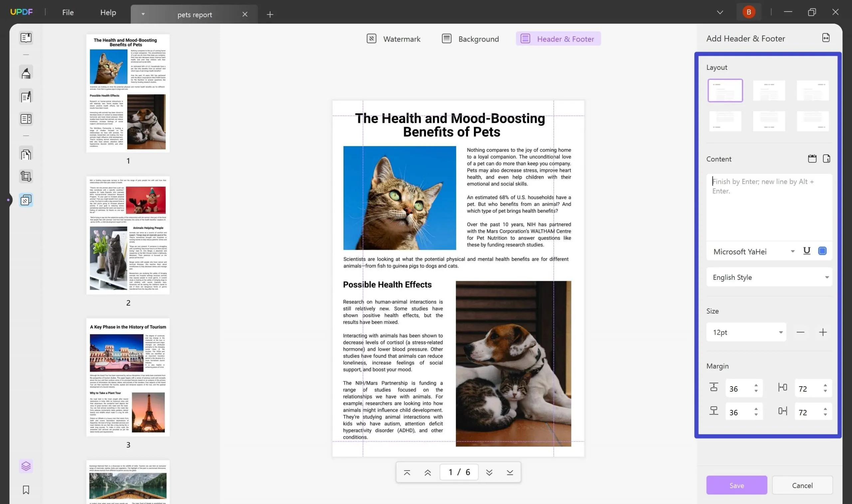The image size is (852, 504).
Task: Click the page number insert icon in Content
Action: click(827, 158)
